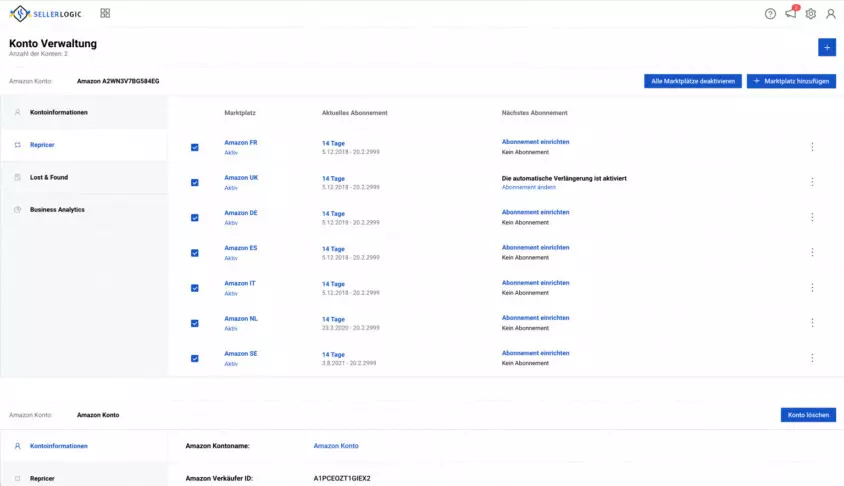
Task: Uncheck the Amazon IT marketplace checkbox
Action: click(x=195, y=288)
